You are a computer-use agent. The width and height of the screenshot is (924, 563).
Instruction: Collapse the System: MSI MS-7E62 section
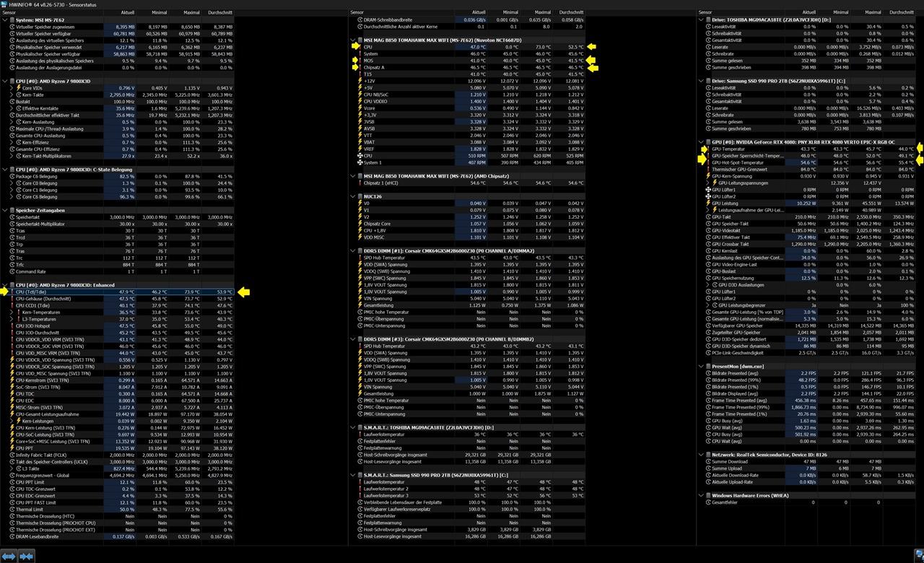[x=5, y=19]
